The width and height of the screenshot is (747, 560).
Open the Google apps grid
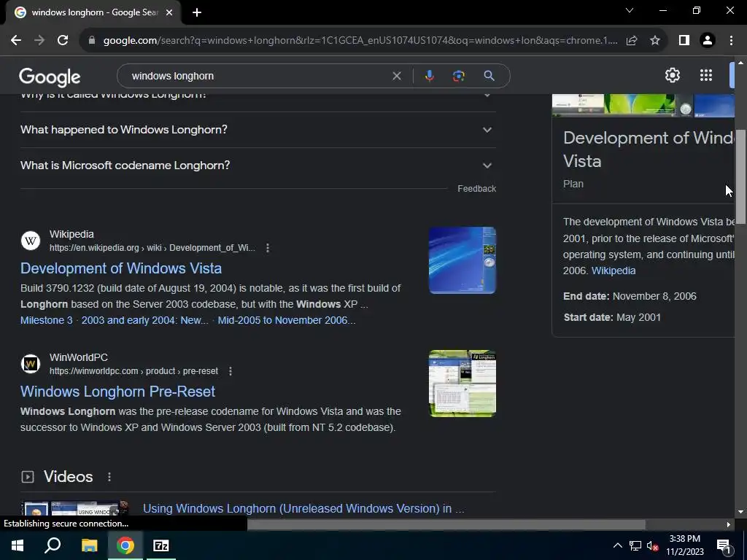(x=706, y=75)
